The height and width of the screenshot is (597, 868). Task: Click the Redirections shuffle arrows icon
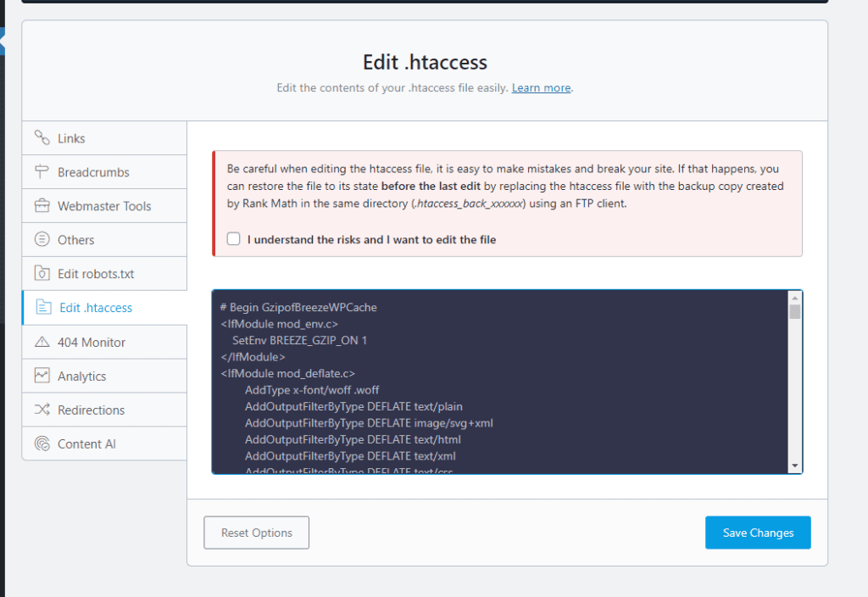point(42,410)
